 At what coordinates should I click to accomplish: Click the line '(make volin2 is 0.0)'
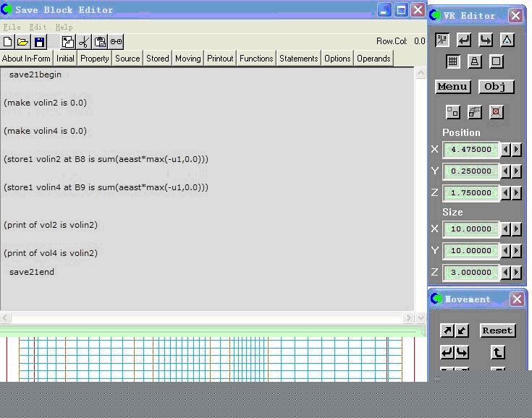coord(45,103)
